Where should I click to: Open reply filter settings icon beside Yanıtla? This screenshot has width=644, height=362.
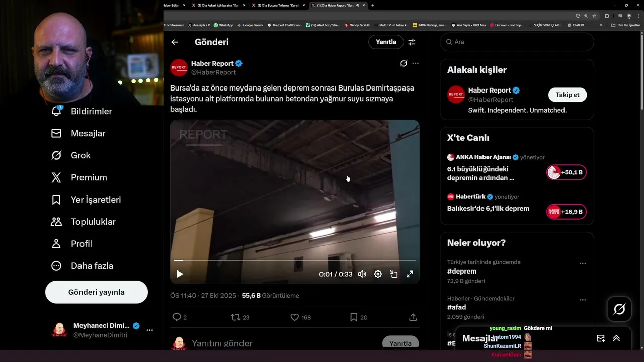(x=412, y=42)
